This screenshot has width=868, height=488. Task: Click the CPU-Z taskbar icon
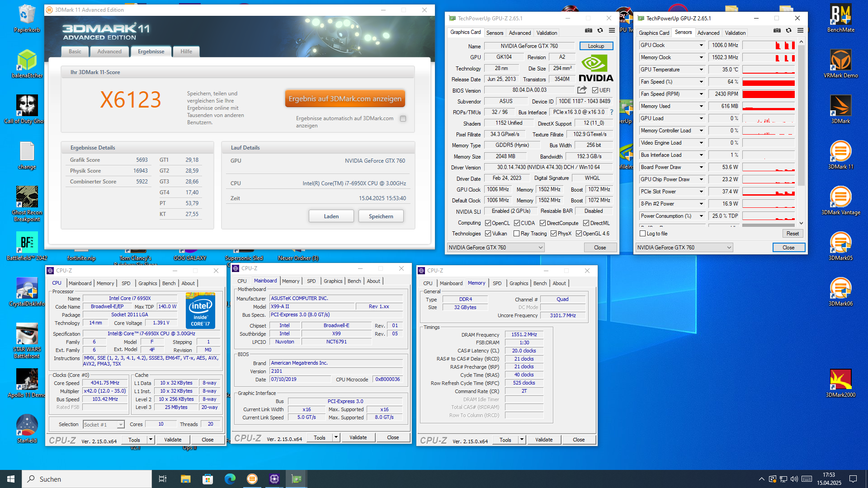click(274, 479)
